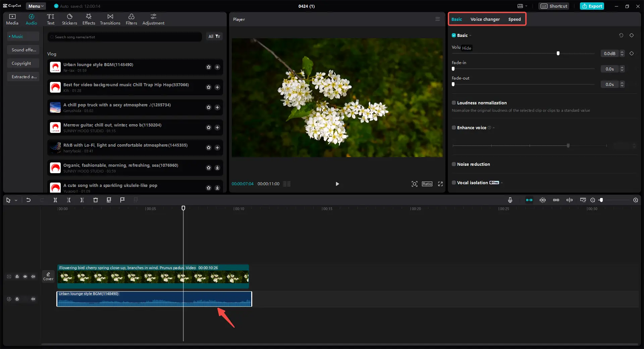Screen dimensions: 644x349
Task: Select the Speed tab
Action: 514,19
